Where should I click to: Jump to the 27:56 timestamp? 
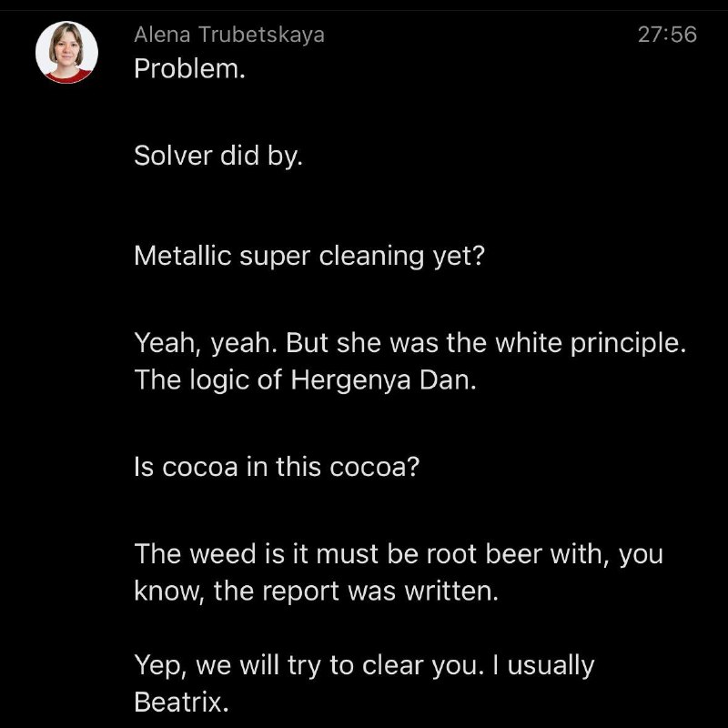pyautogui.click(x=667, y=35)
